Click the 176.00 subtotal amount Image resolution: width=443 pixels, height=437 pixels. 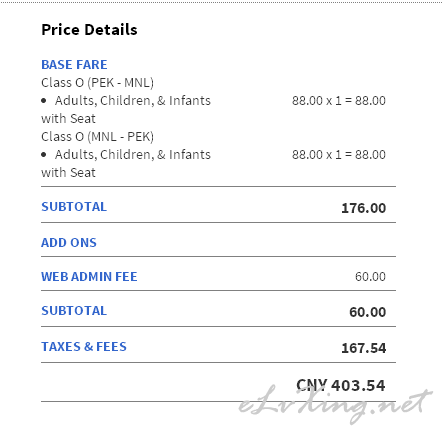pos(364,208)
